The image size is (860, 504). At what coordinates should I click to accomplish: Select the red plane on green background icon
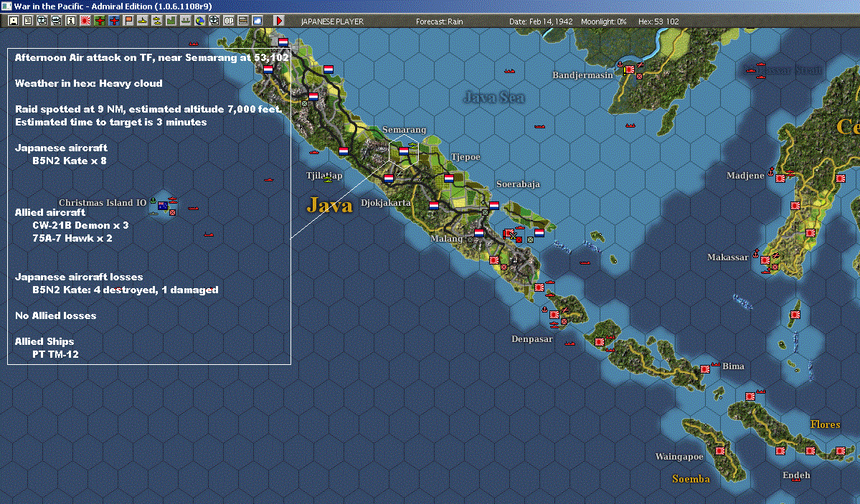tap(100, 21)
